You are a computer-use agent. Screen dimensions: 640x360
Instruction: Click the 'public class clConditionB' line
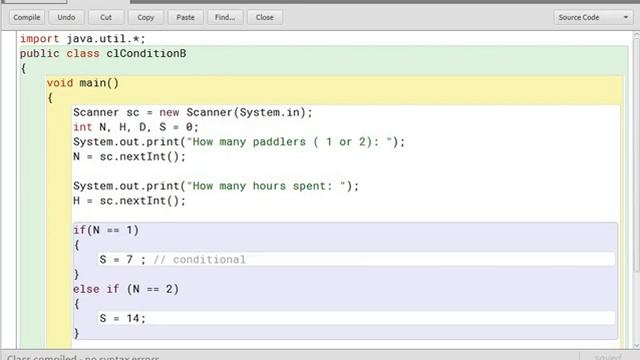click(x=103, y=53)
